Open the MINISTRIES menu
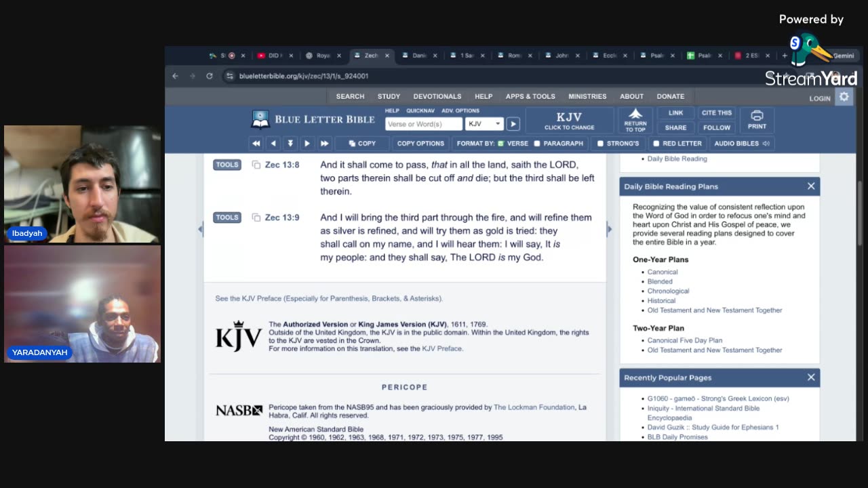The image size is (868, 488). point(587,96)
